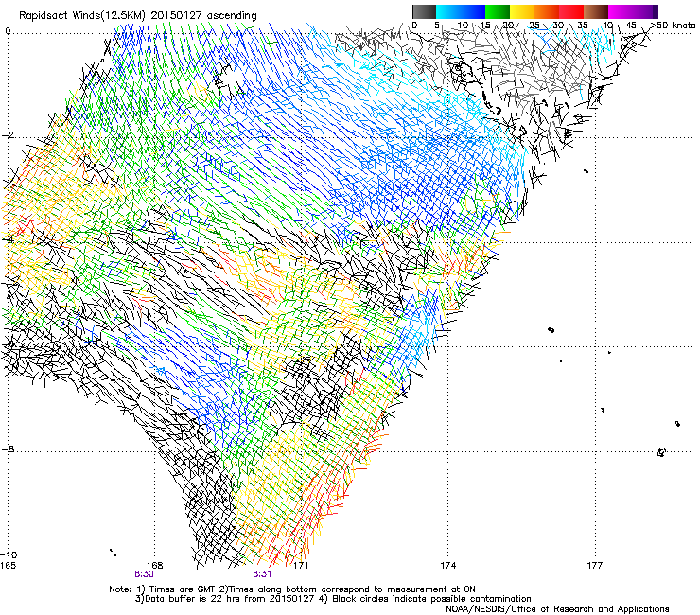
Task: Click the red 30-35 knots color swatch
Action: coord(571,11)
